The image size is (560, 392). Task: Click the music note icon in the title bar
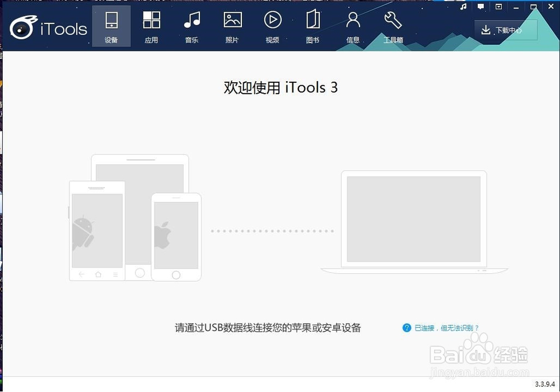pyautogui.click(x=463, y=6)
